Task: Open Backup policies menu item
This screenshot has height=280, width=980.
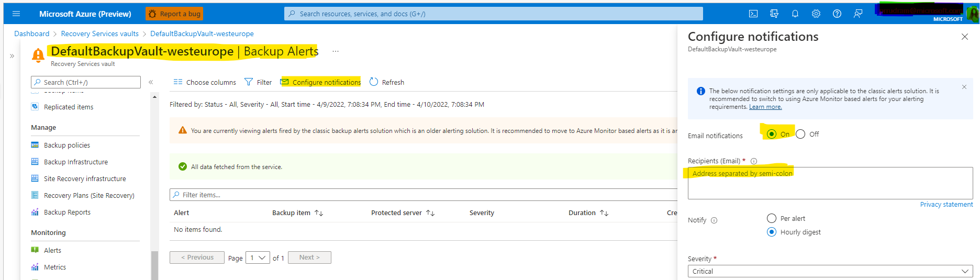Action: (x=67, y=145)
